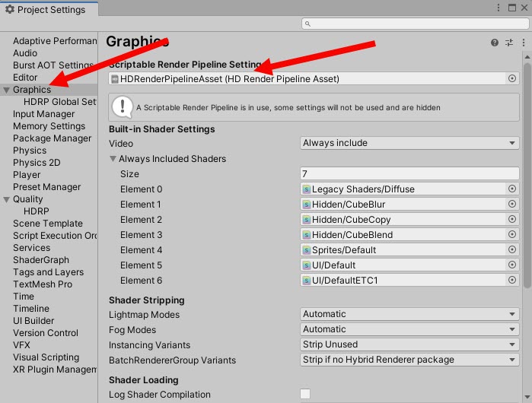Select Version Control category

[46, 333]
